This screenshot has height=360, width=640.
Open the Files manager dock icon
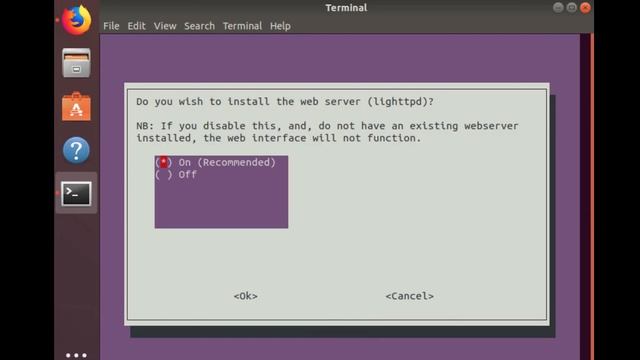point(76,63)
